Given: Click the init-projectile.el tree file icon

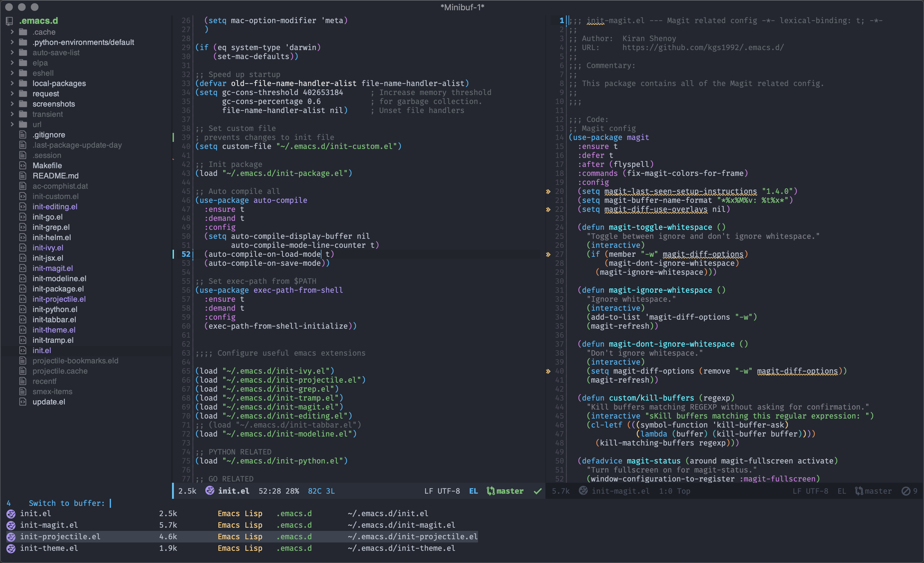Looking at the screenshot, I should (x=23, y=299).
